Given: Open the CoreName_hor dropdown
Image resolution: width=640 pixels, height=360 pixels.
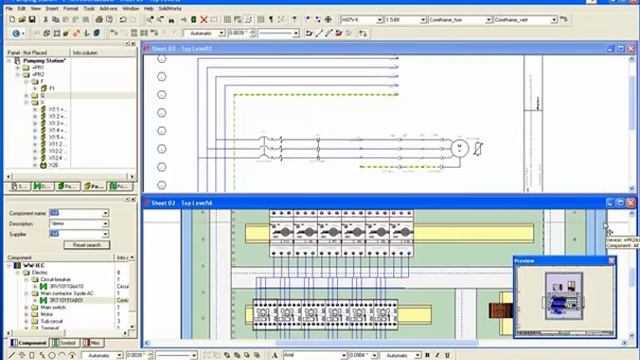Looking at the screenshot, I should coord(488,20).
